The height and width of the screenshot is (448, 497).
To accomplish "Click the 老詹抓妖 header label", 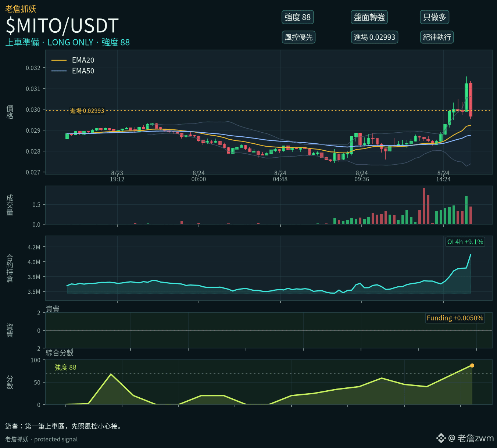I will [x=21, y=9].
